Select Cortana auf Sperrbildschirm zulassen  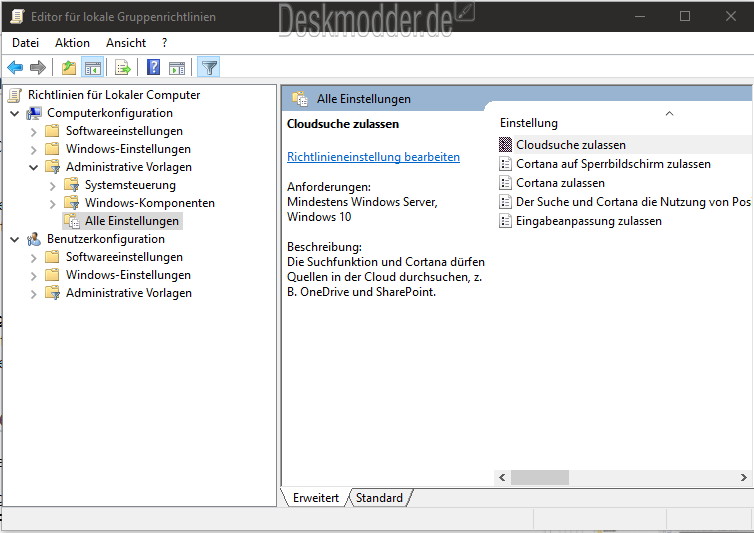[613, 164]
